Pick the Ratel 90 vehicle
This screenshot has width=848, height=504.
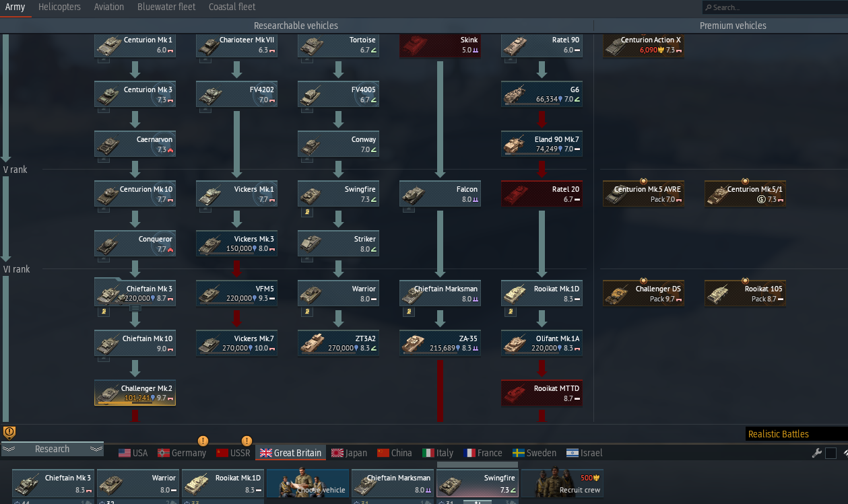pos(542,45)
